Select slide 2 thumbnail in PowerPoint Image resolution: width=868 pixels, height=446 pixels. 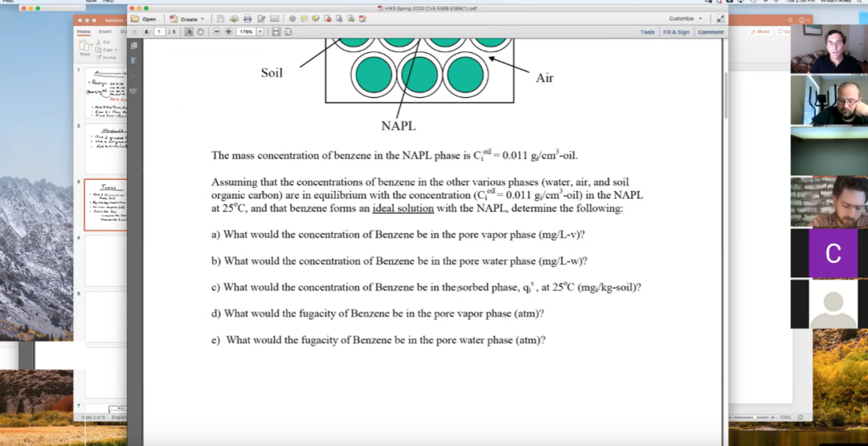[x=106, y=149]
